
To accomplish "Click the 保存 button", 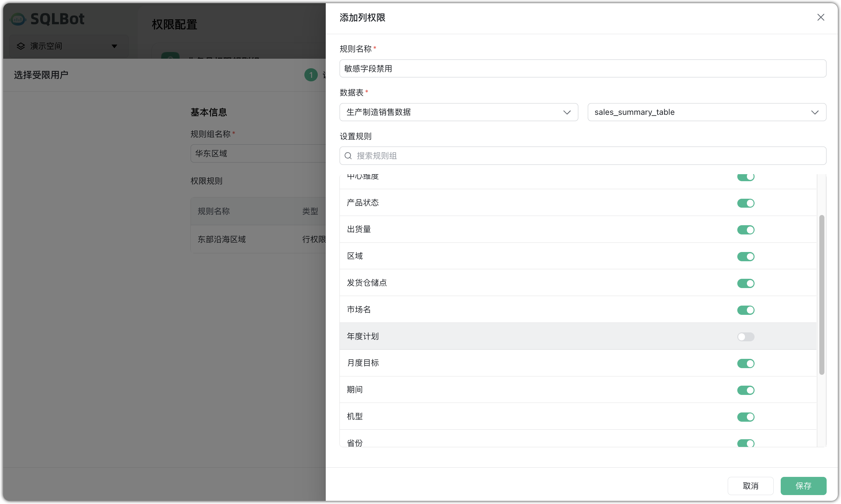I will coord(803,486).
